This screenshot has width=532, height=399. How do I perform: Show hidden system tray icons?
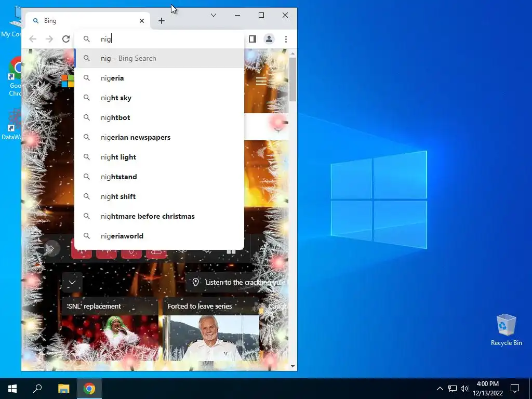440,389
